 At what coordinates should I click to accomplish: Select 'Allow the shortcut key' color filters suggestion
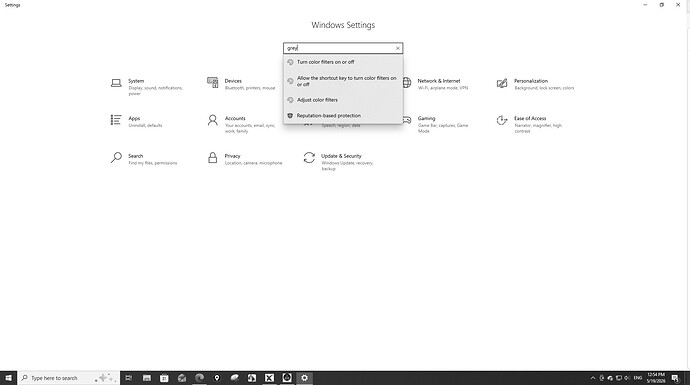(343, 81)
